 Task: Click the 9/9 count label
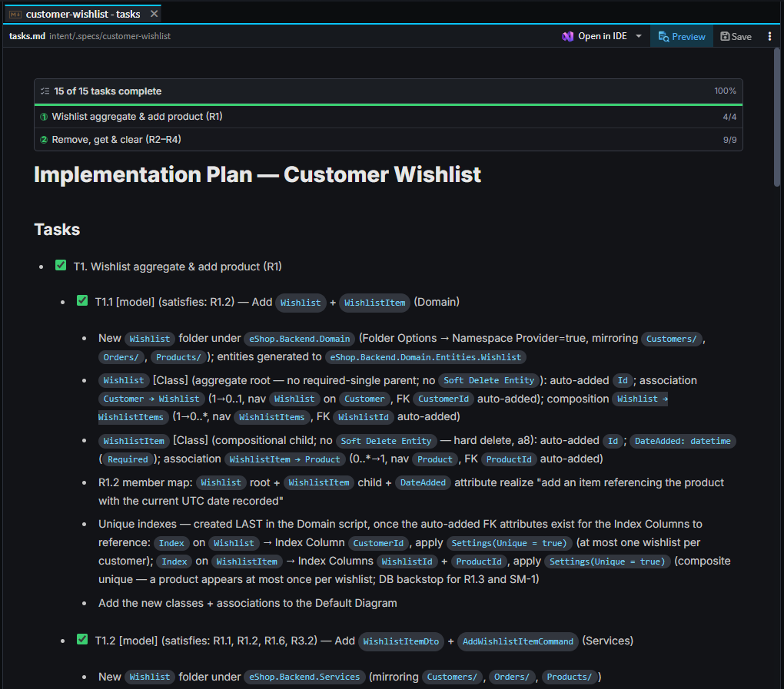[x=729, y=140]
